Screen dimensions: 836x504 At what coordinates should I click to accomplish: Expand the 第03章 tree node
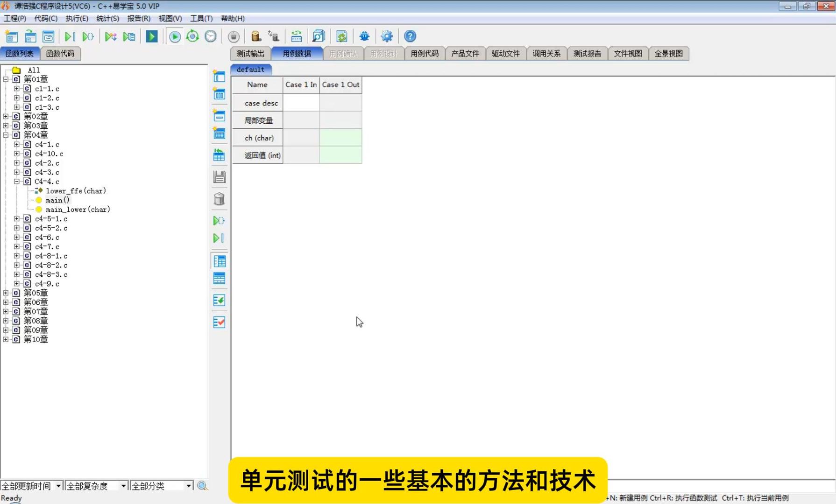coord(6,126)
